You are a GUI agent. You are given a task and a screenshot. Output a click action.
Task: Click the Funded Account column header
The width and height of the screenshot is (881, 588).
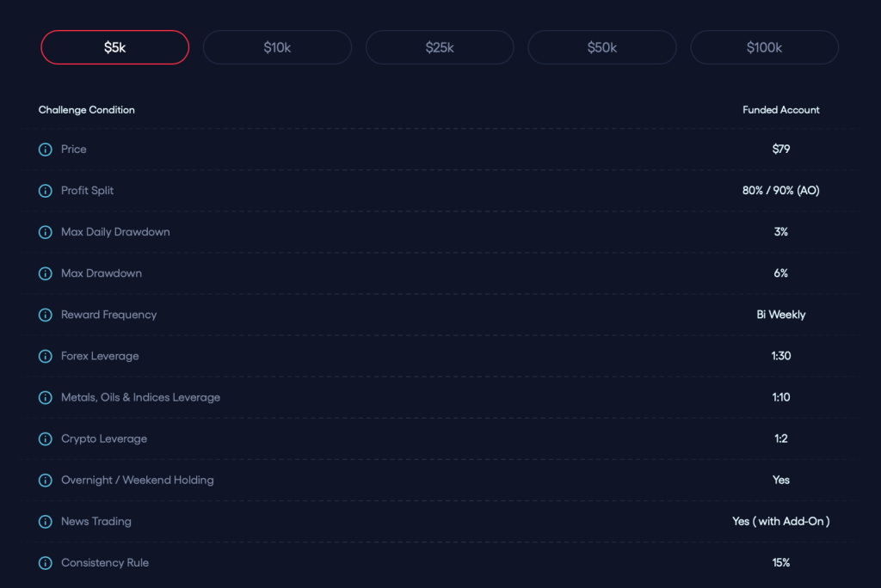[780, 110]
